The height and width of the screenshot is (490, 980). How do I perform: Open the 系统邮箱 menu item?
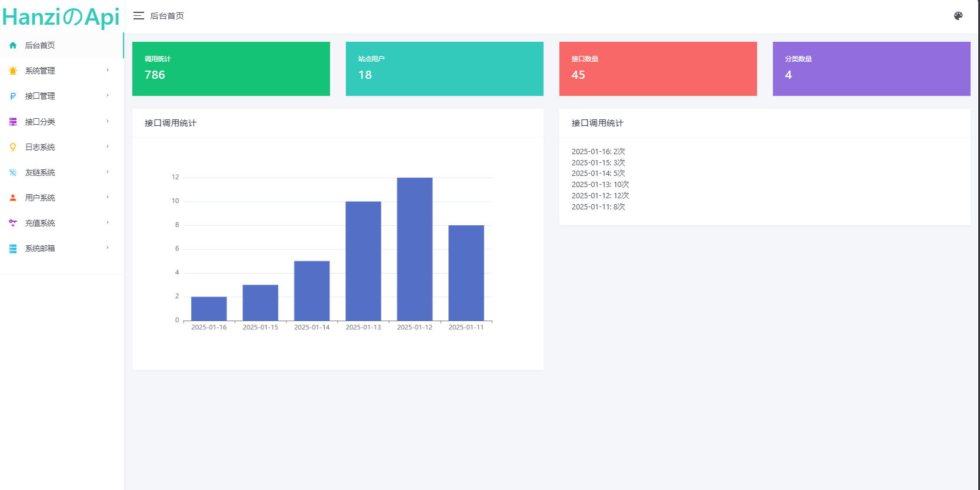(x=62, y=248)
